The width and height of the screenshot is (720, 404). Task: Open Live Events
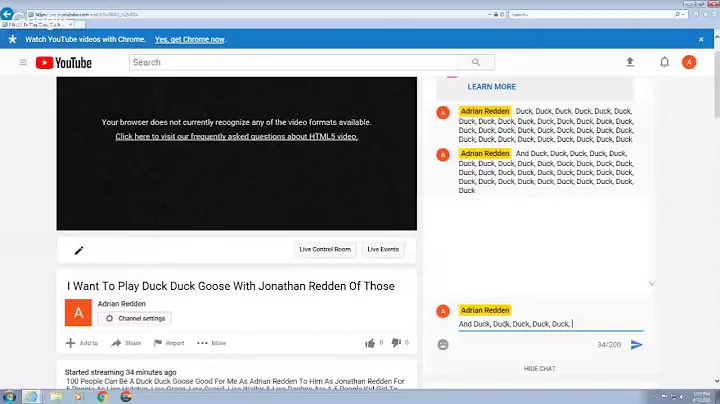pos(383,249)
